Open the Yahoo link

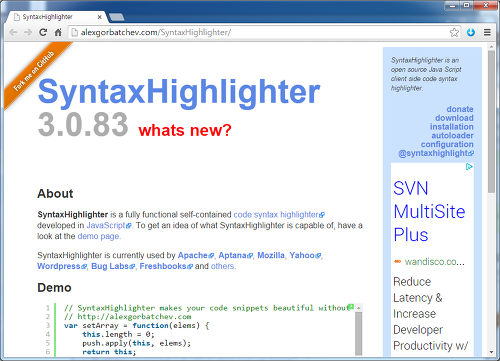[x=305, y=255]
